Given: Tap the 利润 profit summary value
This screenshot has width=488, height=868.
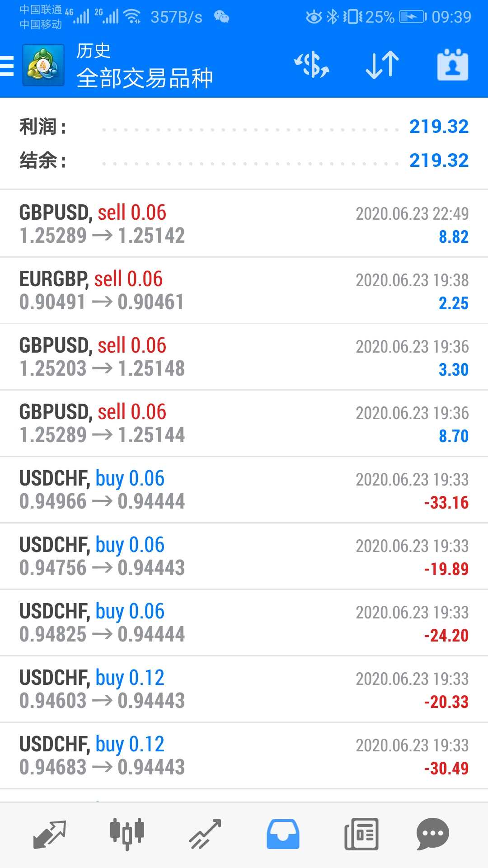Looking at the screenshot, I should click(x=439, y=127).
